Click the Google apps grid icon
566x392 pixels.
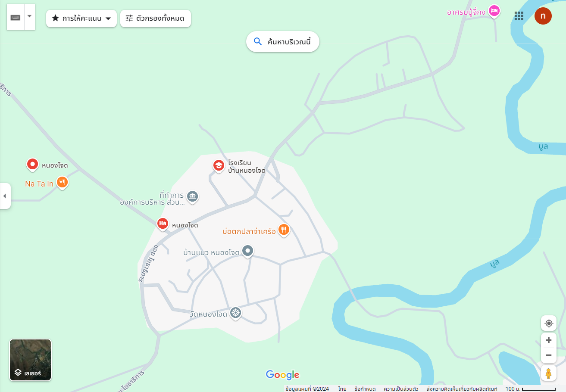coord(519,16)
